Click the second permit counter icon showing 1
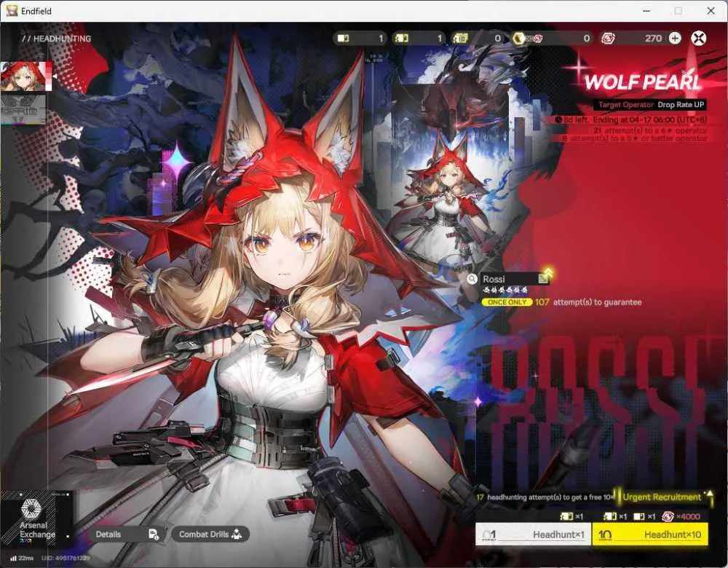The width and height of the screenshot is (728, 568). click(402, 38)
